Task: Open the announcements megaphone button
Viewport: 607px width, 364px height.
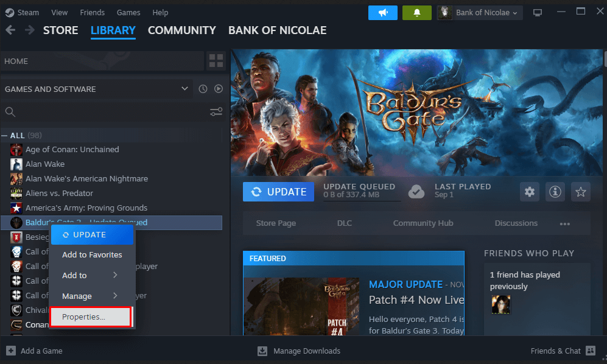Action: coord(383,13)
